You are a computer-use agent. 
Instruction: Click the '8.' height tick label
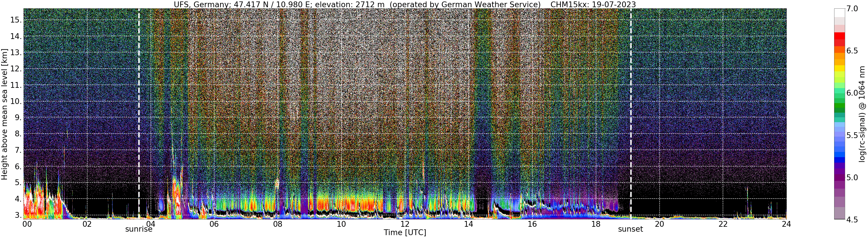[x=18, y=134]
